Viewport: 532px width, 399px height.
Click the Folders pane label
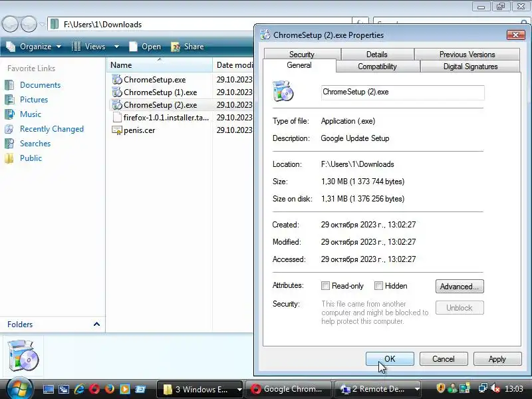(20, 324)
